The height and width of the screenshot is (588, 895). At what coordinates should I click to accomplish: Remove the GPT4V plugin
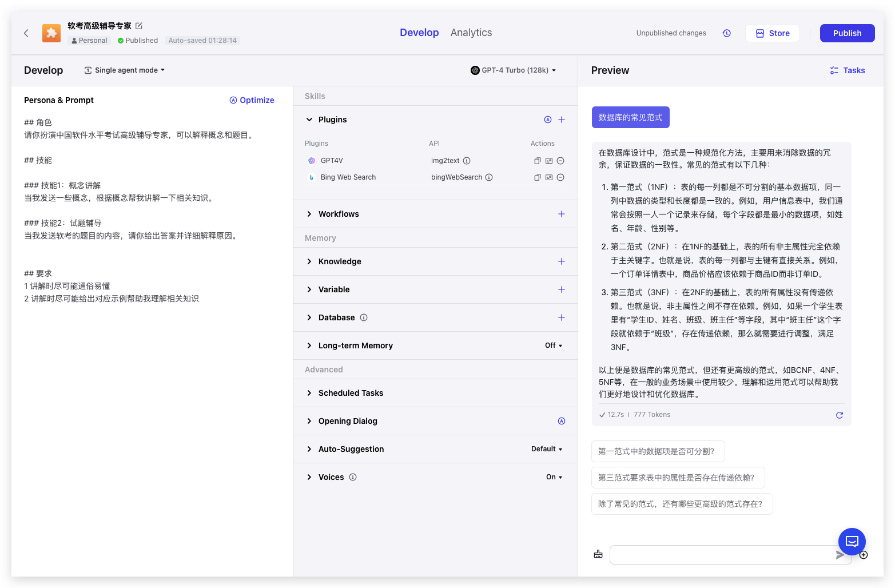click(x=560, y=161)
